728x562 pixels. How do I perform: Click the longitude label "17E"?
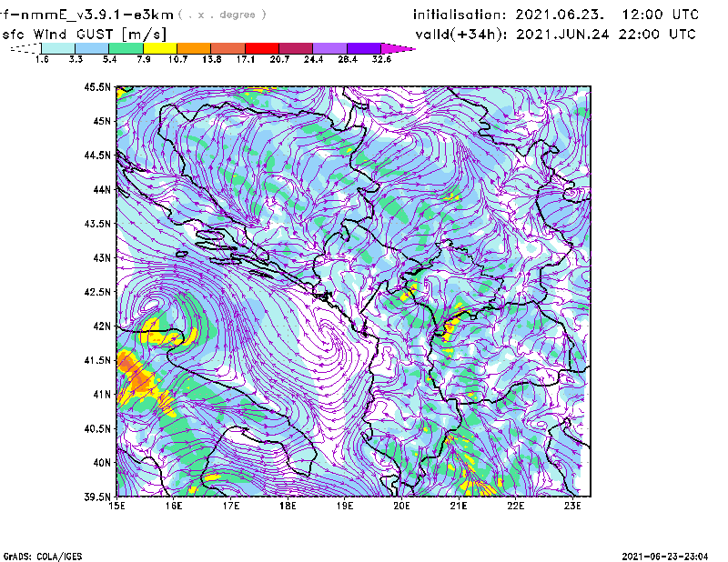[x=231, y=506]
